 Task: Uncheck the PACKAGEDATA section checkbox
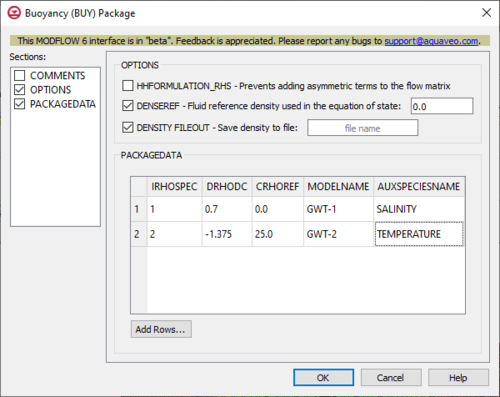[20, 104]
